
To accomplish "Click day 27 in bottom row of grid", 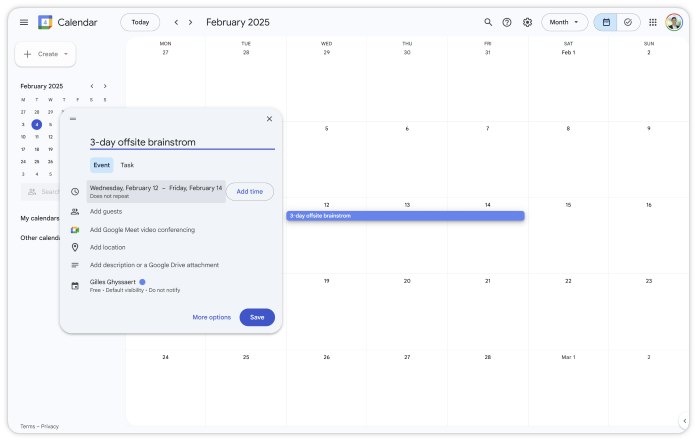I will pyautogui.click(x=407, y=357).
